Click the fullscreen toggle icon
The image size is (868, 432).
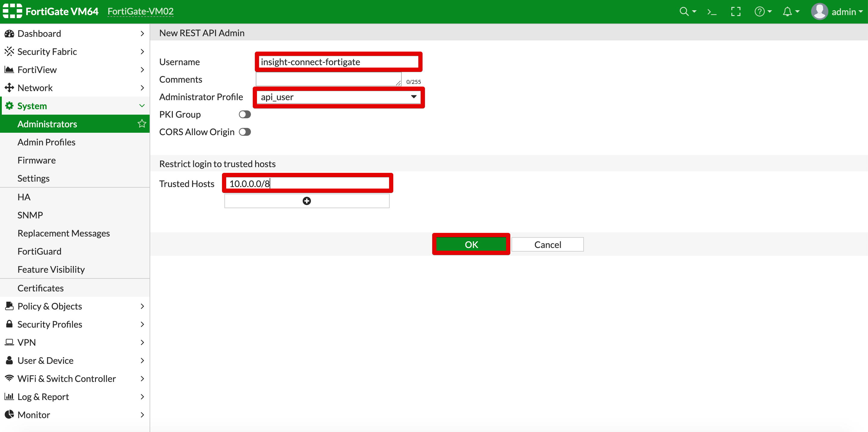736,12
